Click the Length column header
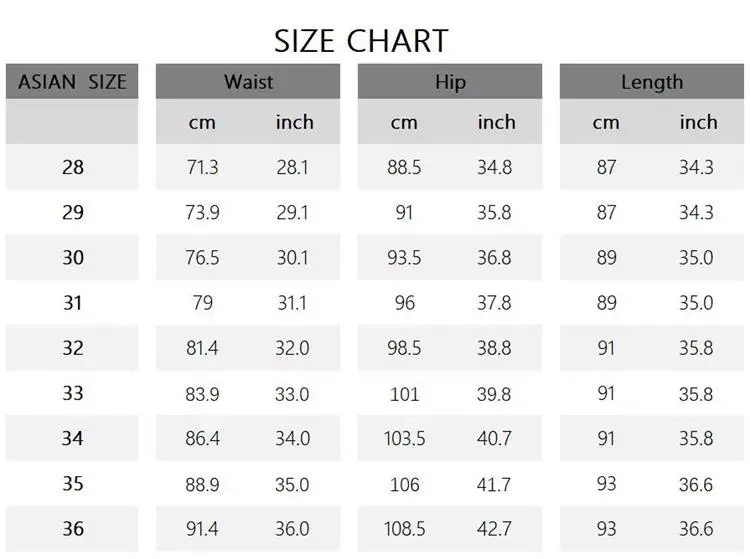The image size is (750, 559). 652,82
